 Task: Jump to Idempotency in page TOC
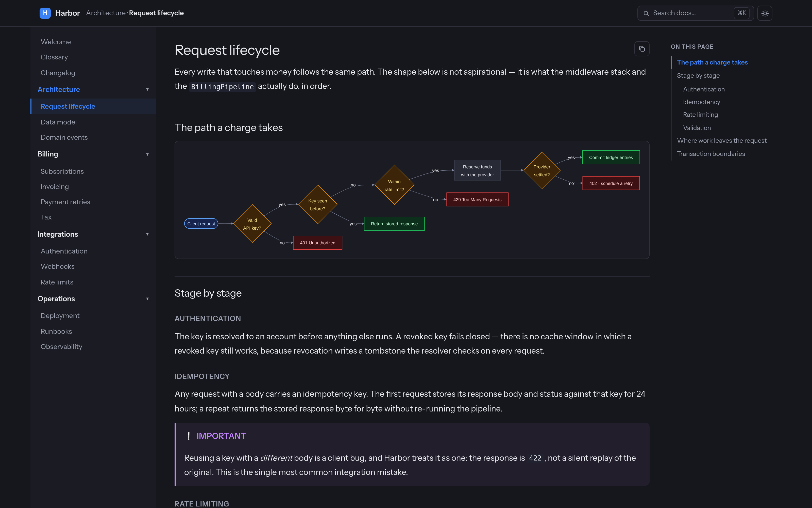point(701,102)
